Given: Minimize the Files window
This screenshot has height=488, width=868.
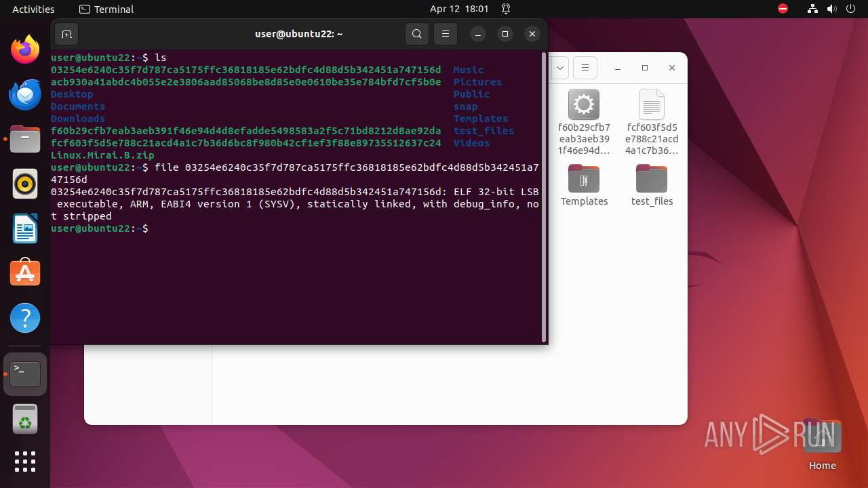Looking at the screenshot, I should coord(618,68).
